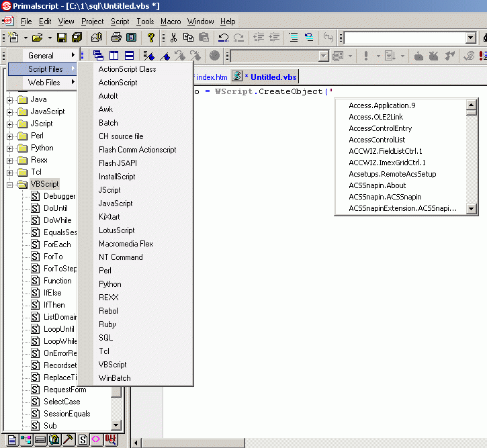Click the pink angle brackets tag icon

(x=96, y=440)
